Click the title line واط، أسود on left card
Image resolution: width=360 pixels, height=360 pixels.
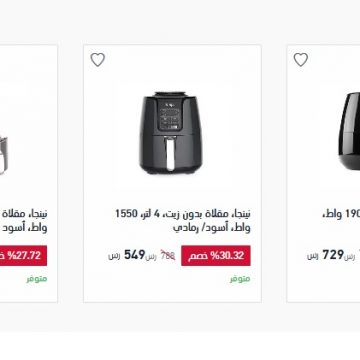26,228
